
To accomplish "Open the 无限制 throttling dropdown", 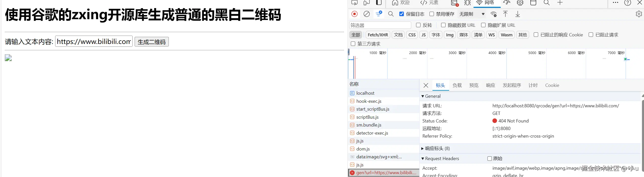I will point(472,14).
